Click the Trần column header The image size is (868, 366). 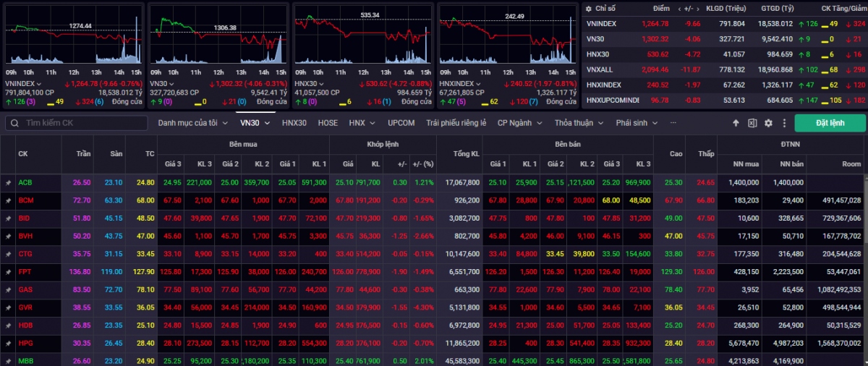(82, 153)
